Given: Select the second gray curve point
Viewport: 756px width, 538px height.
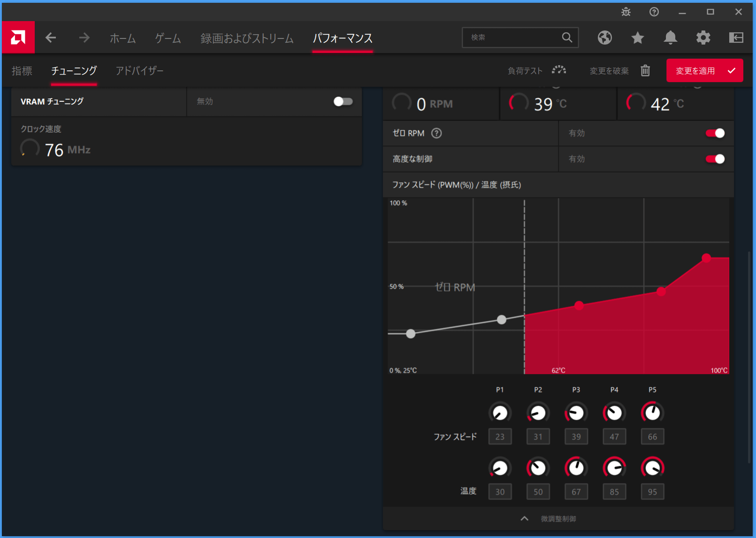Looking at the screenshot, I should tap(502, 319).
